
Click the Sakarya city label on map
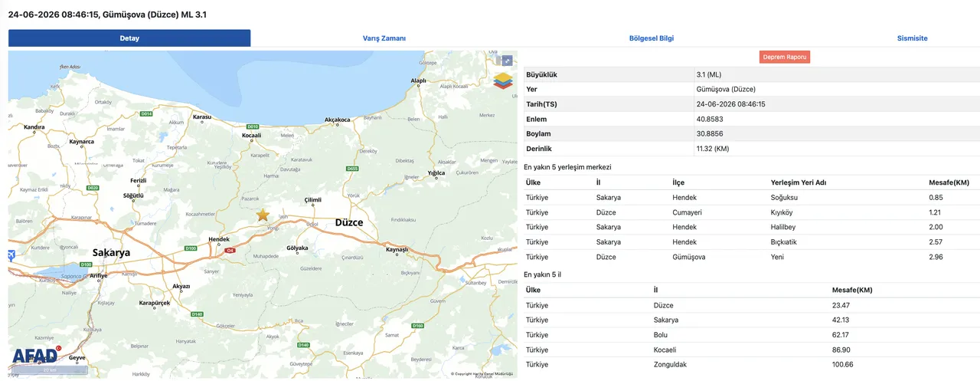tap(111, 252)
